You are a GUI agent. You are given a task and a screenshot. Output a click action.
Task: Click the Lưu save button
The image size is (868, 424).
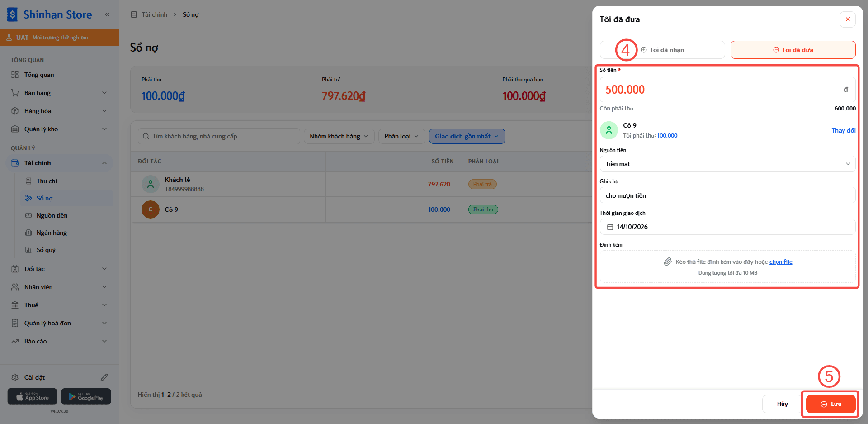tap(831, 404)
